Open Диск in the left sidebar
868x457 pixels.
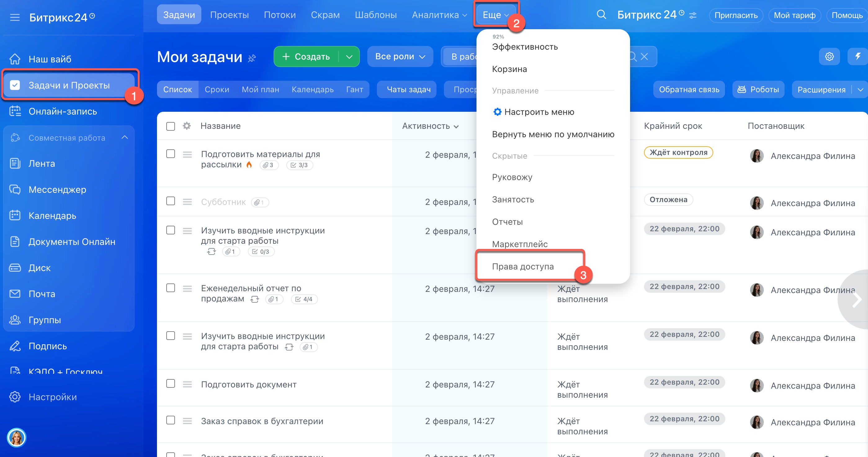pos(39,268)
